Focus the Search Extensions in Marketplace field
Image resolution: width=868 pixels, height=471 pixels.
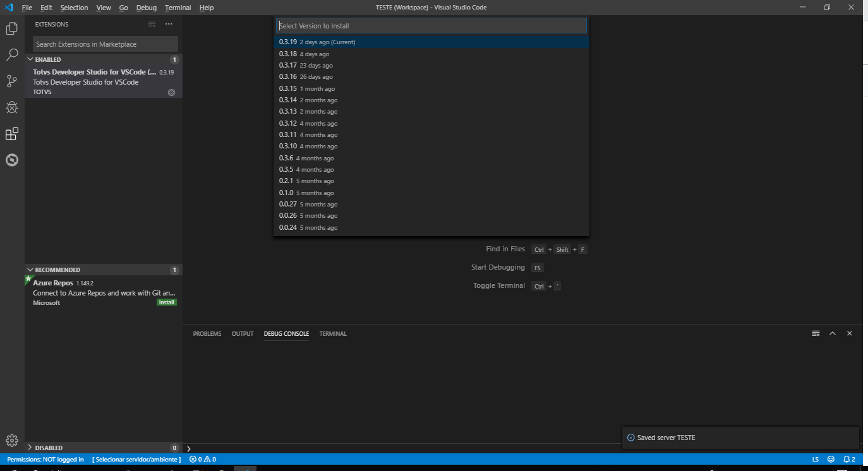pos(105,44)
